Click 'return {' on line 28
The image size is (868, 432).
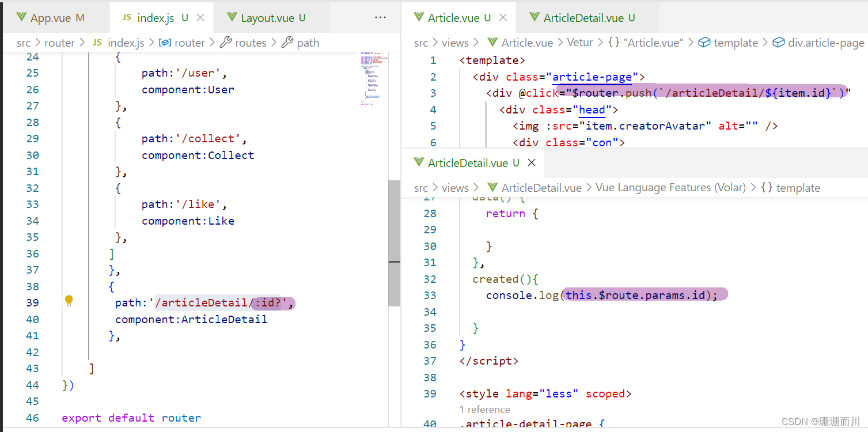pyautogui.click(x=511, y=213)
